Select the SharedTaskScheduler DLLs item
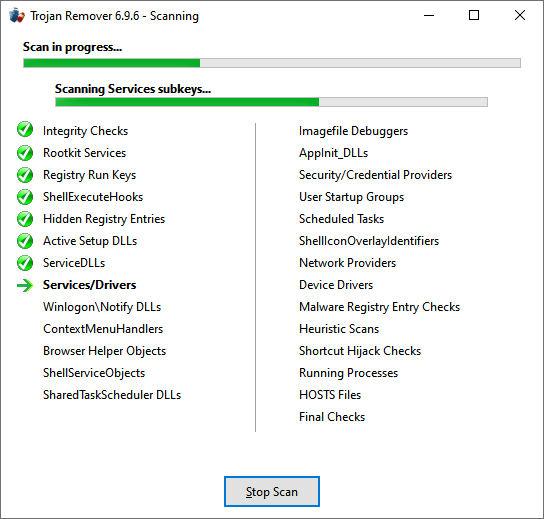The image size is (544, 519). 112,395
